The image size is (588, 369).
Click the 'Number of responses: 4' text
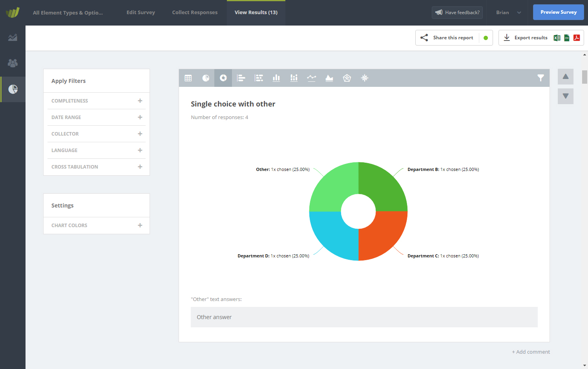tap(219, 117)
